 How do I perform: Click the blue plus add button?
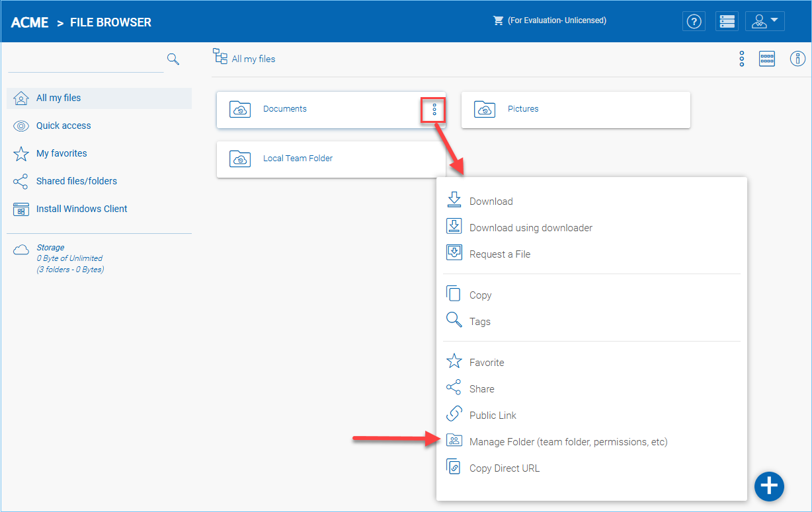pyautogui.click(x=770, y=486)
